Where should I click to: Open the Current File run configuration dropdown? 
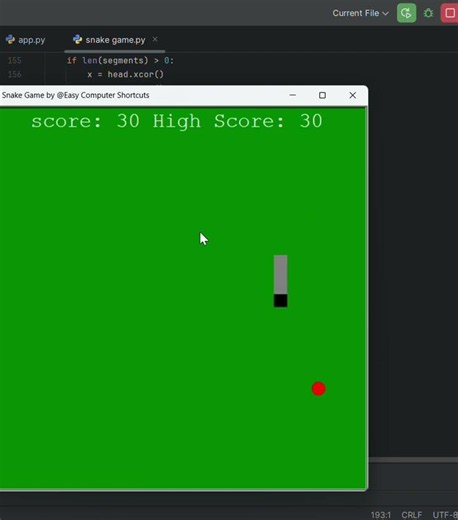tap(360, 13)
